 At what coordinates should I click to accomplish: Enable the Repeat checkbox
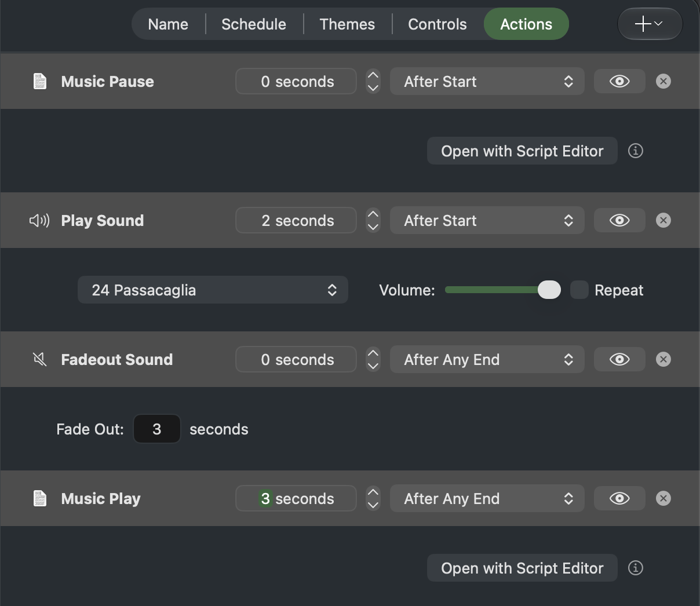[579, 290]
